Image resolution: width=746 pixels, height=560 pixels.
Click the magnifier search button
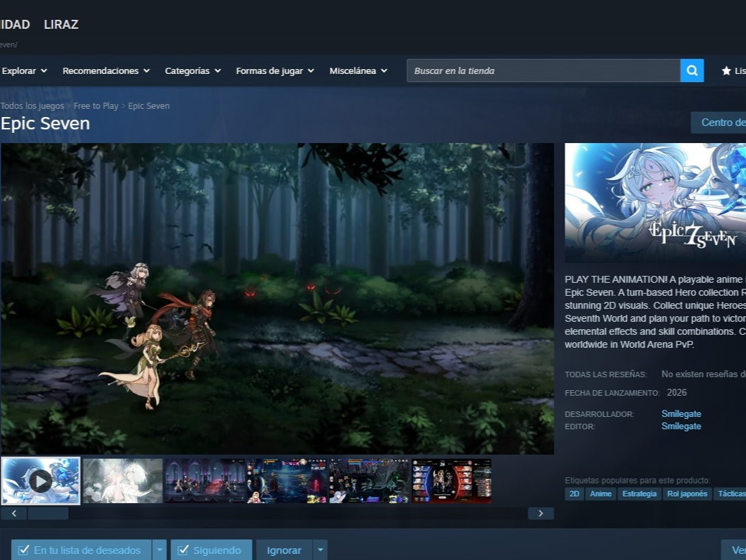click(692, 71)
